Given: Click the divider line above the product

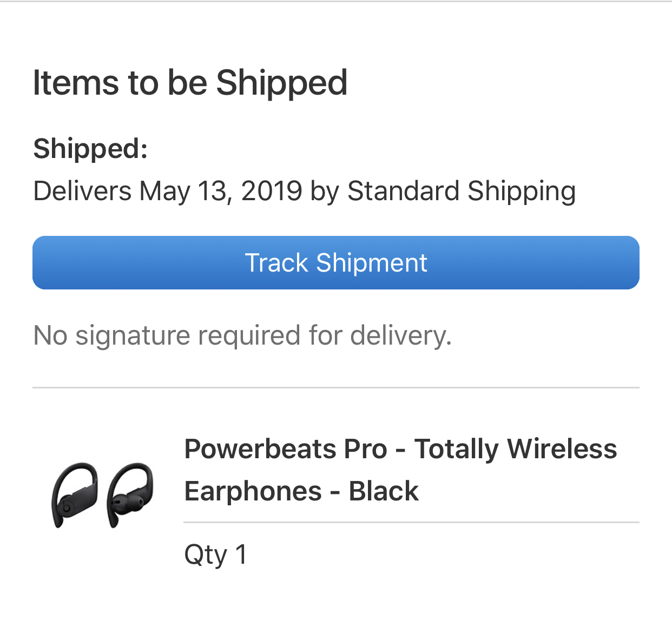Looking at the screenshot, I should (x=336, y=387).
